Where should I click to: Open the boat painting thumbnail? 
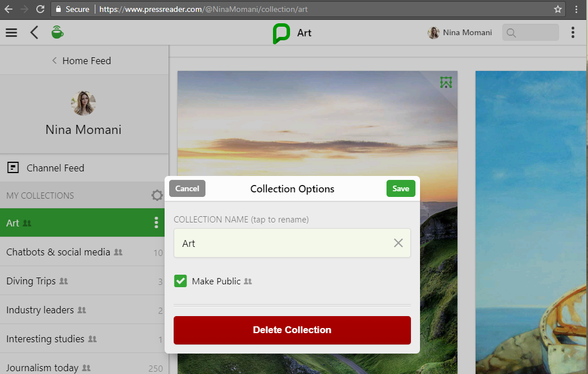531,222
